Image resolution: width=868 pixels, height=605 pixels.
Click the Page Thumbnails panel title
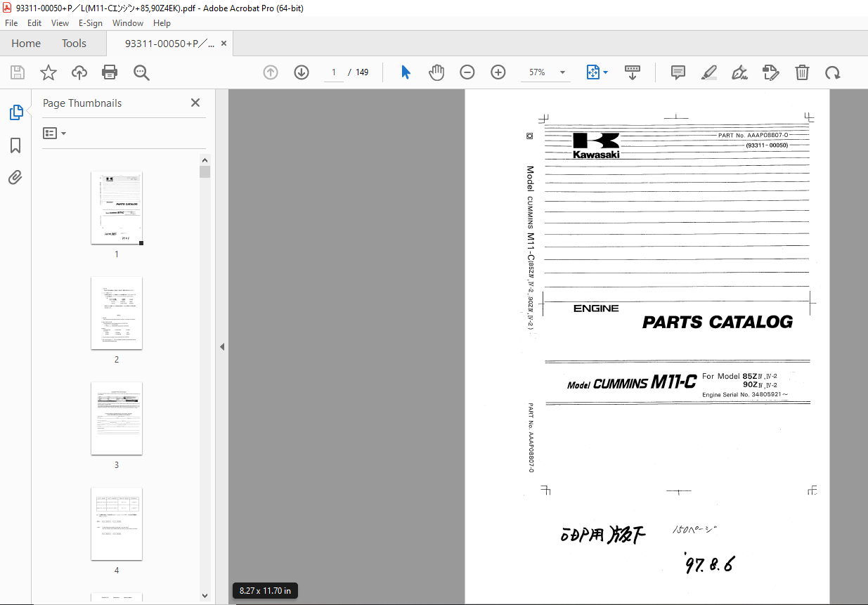click(82, 103)
